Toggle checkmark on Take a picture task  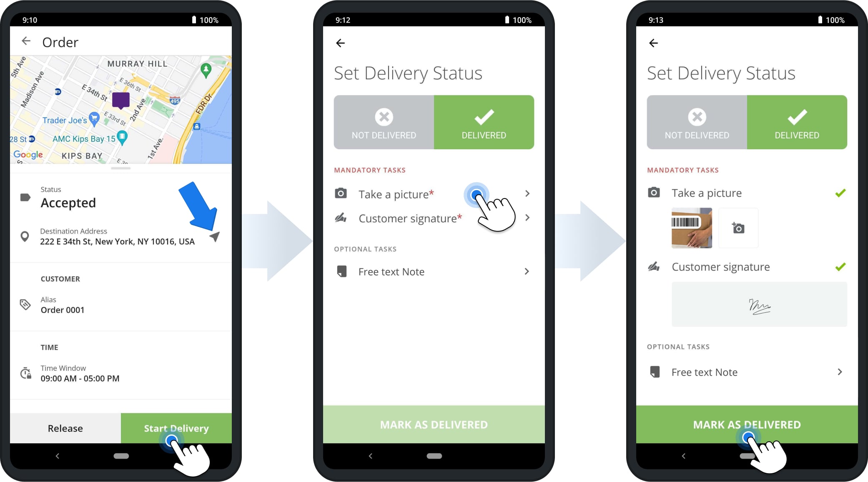(x=838, y=193)
